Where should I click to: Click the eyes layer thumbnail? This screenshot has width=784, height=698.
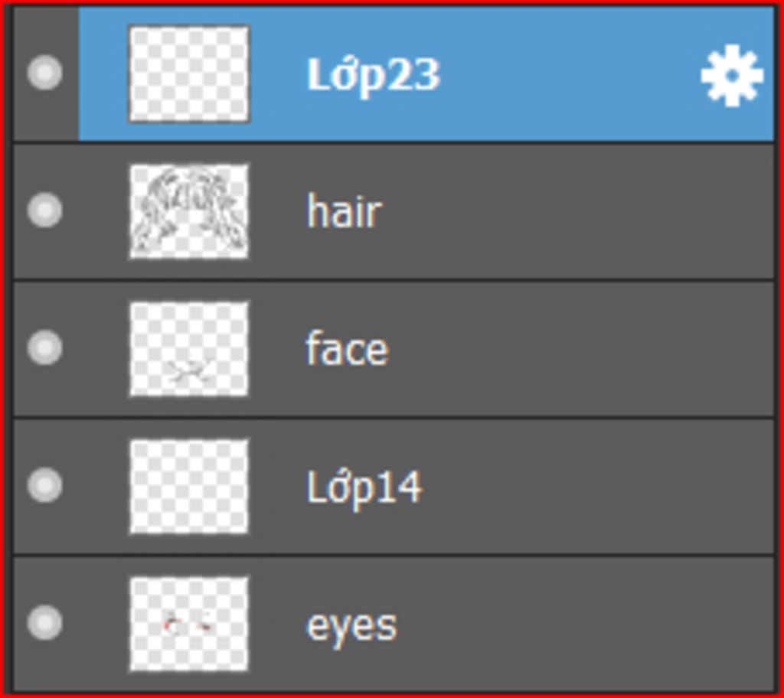(x=188, y=623)
